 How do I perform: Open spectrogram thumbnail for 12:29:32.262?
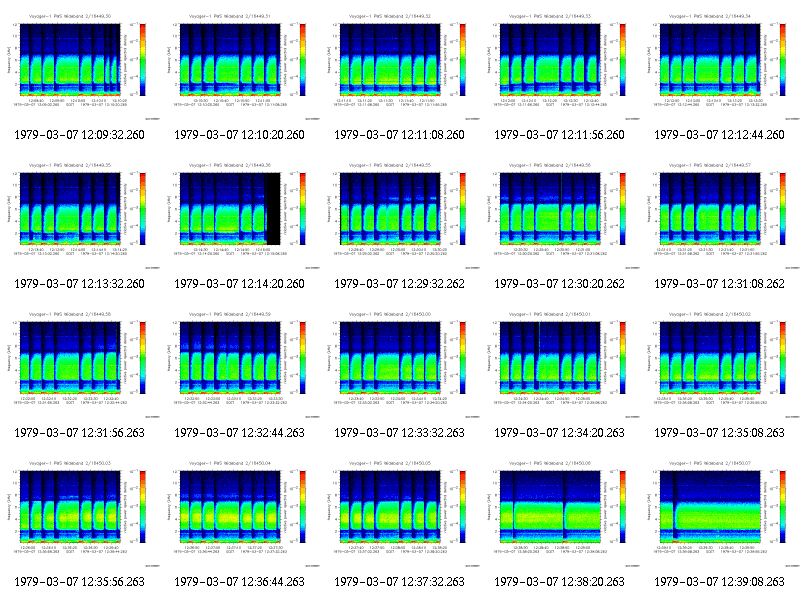tap(399, 215)
